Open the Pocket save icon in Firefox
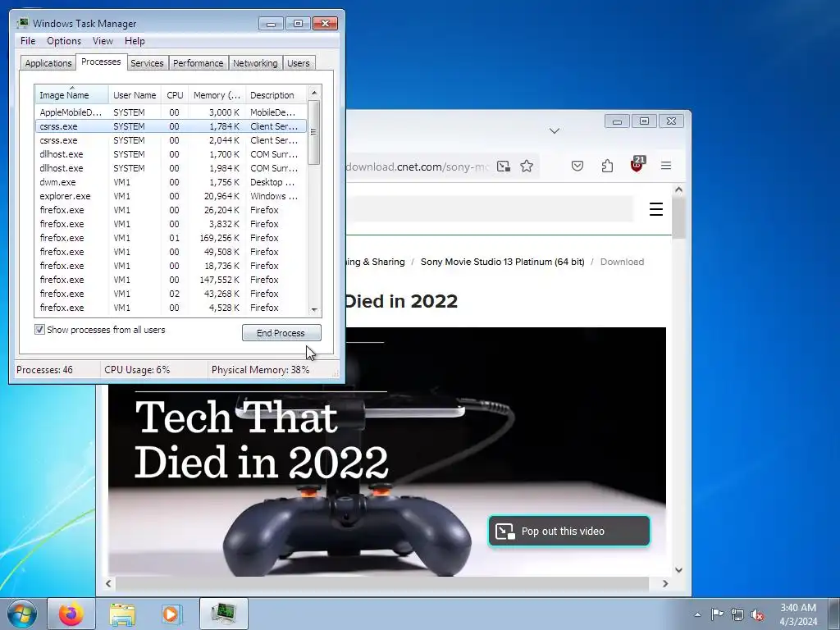 pyautogui.click(x=577, y=166)
